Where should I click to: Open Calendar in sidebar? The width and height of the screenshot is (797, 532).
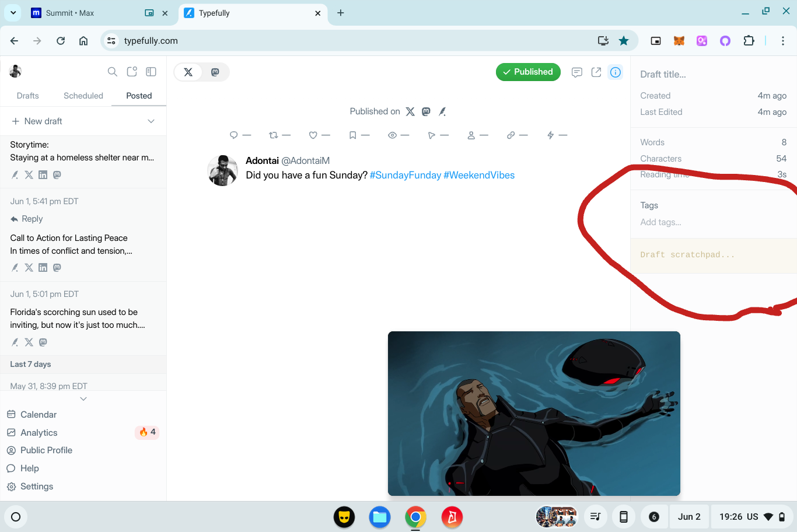pyautogui.click(x=32, y=415)
